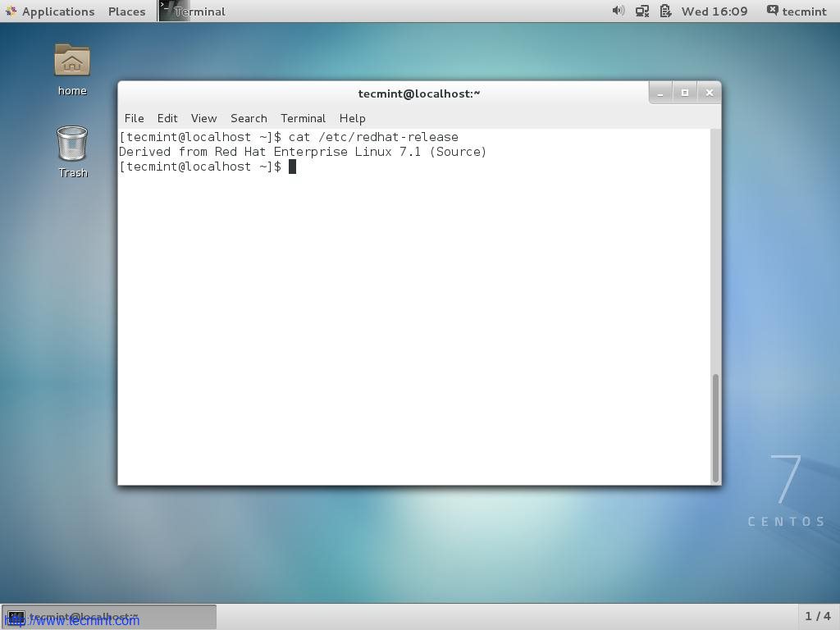Open the Edit menu in Terminal
This screenshot has width=840, height=630.
point(167,118)
